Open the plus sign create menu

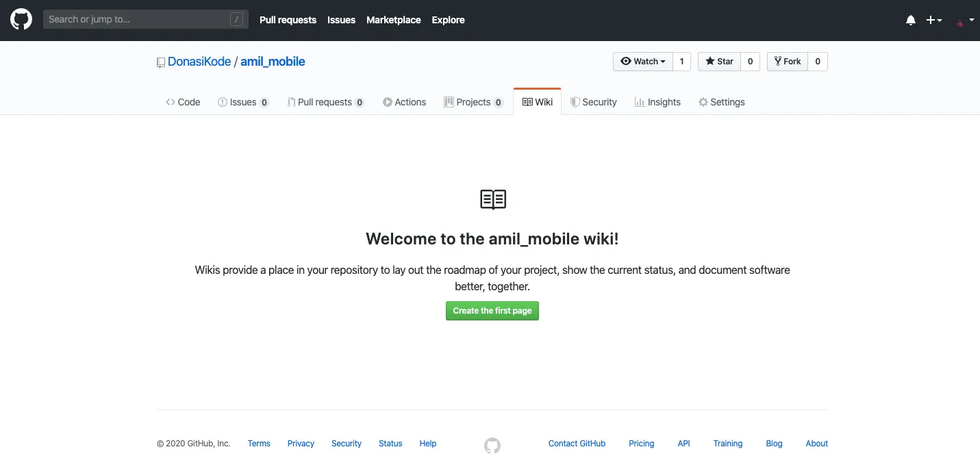click(933, 19)
